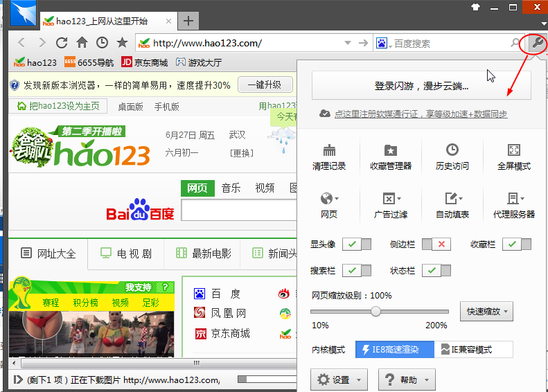This screenshot has height=392, width=548.
Task: Toggle the 侧边栏 switch on
Action: pos(436,244)
